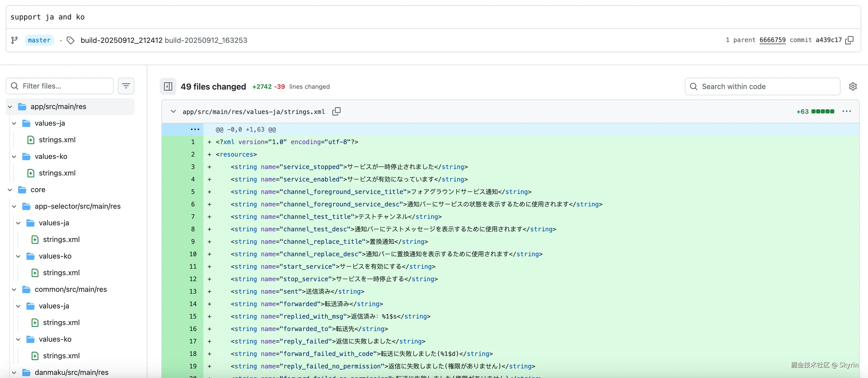Click the filter options icon beside Filter files
Screen dimensions: 868x378
coord(126,86)
